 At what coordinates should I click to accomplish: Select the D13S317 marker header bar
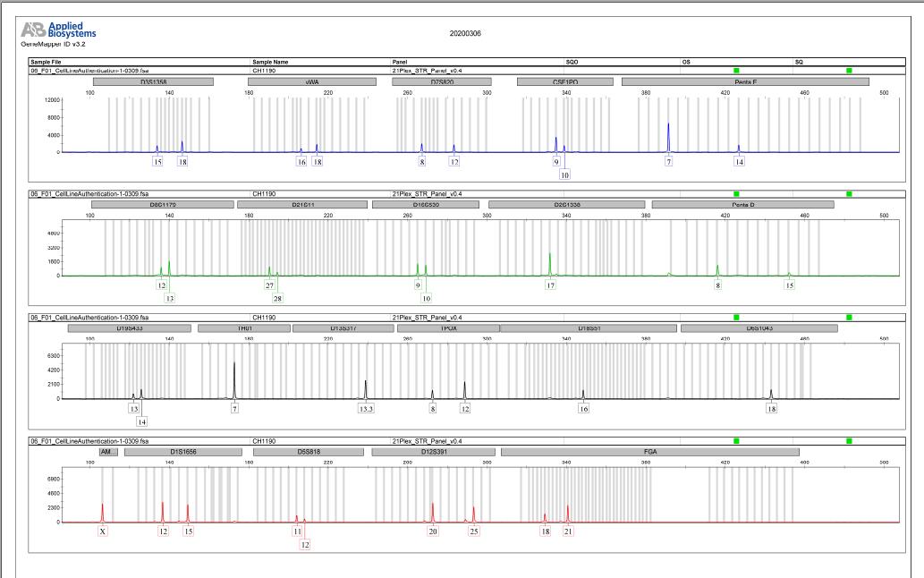(x=343, y=328)
